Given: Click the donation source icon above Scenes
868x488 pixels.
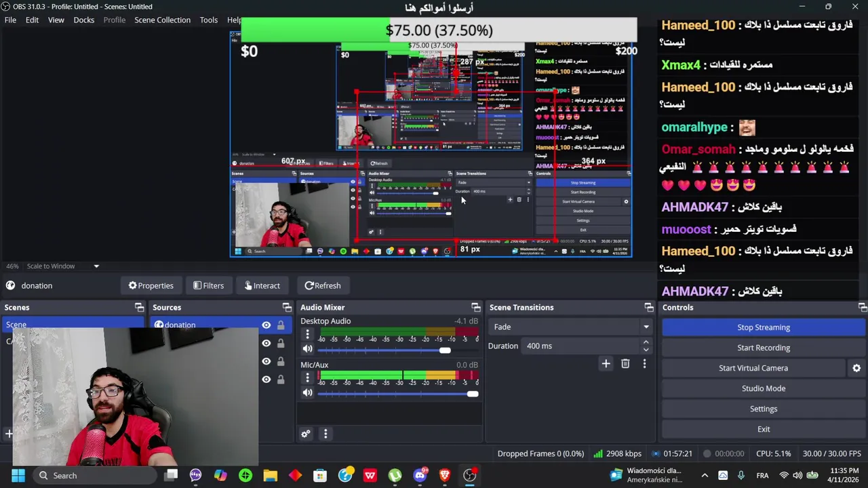Looking at the screenshot, I should [x=10, y=285].
